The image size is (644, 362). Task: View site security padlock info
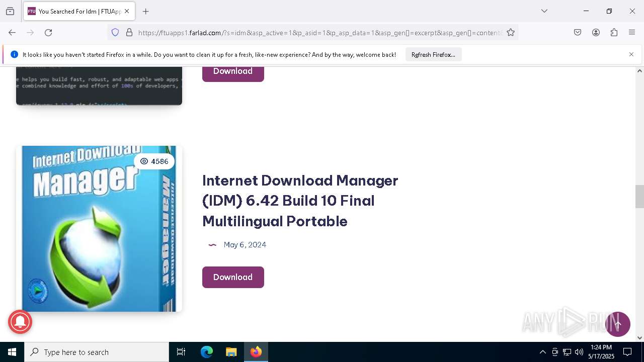pyautogui.click(x=129, y=33)
